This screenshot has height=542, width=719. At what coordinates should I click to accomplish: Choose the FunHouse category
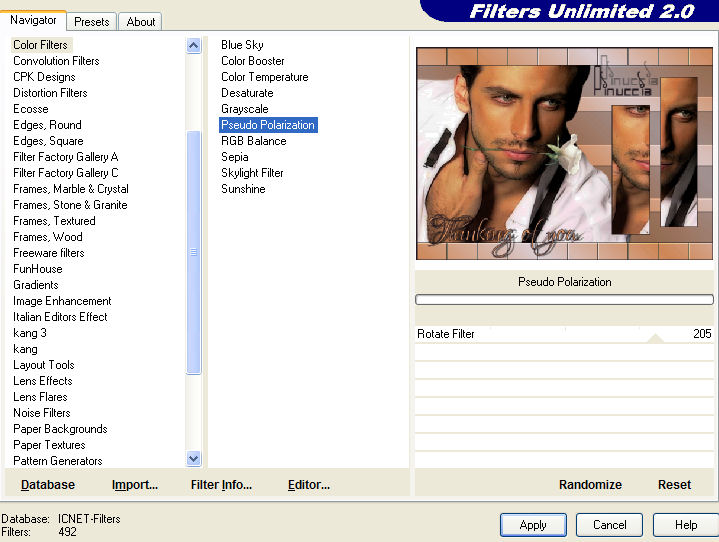click(x=38, y=269)
